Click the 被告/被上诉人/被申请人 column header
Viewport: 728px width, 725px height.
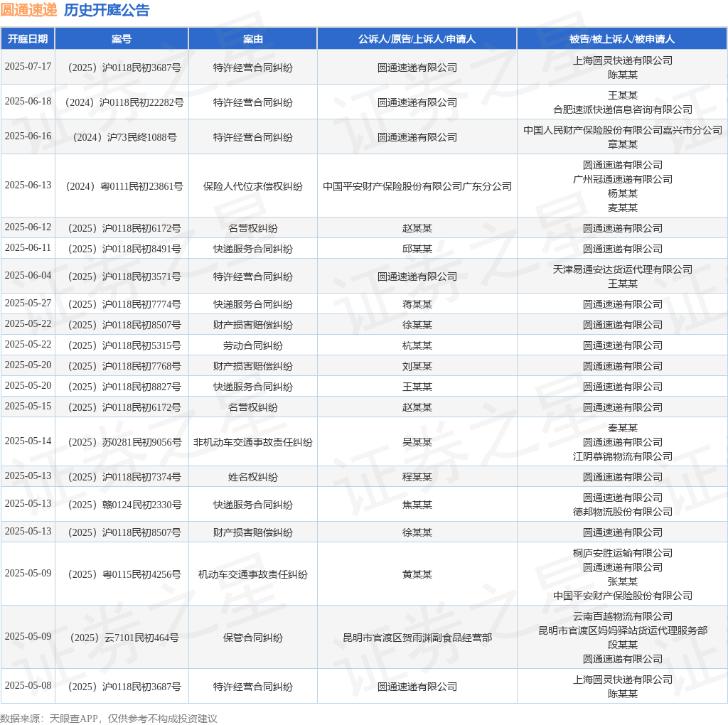pos(622,39)
